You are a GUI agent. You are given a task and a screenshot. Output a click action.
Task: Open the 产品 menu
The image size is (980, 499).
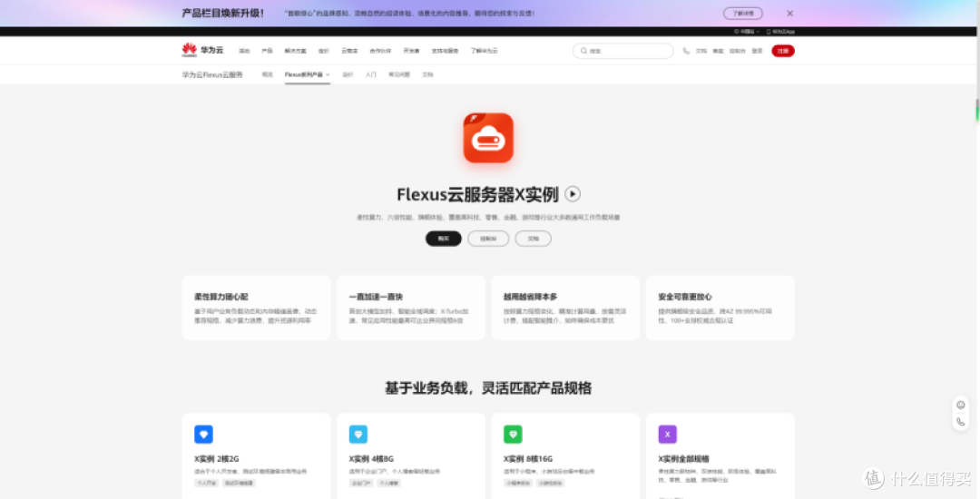pyautogui.click(x=267, y=51)
